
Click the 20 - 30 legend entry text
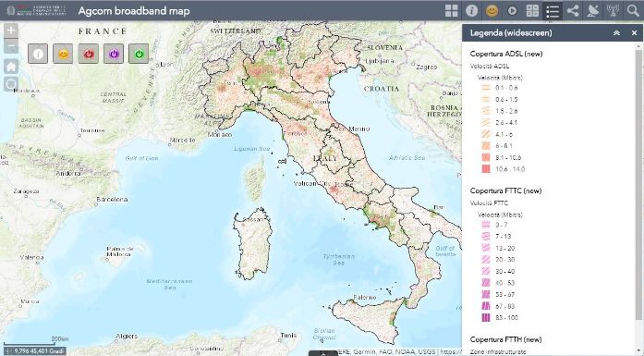click(x=504, y=260)
